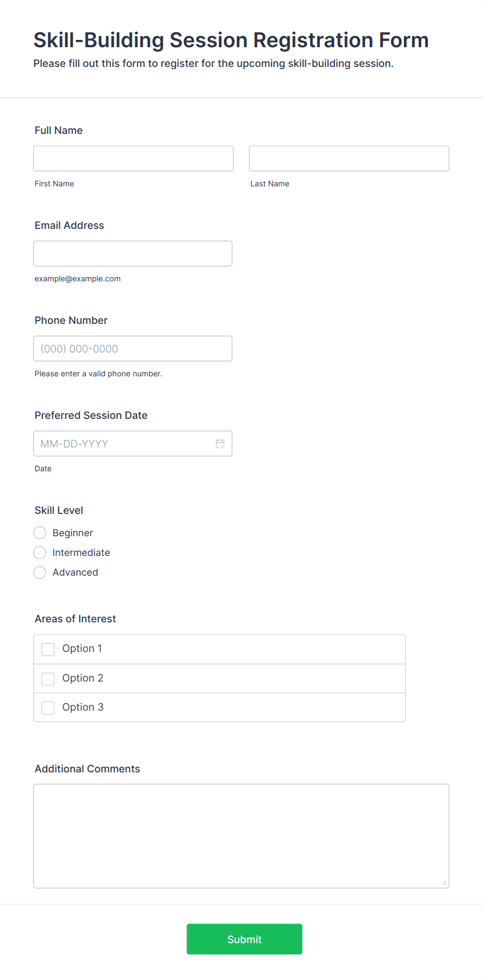The height and width of the screenshot is (980, 483).
Task: Select the Option 3 row label
Action: (83, 707)
